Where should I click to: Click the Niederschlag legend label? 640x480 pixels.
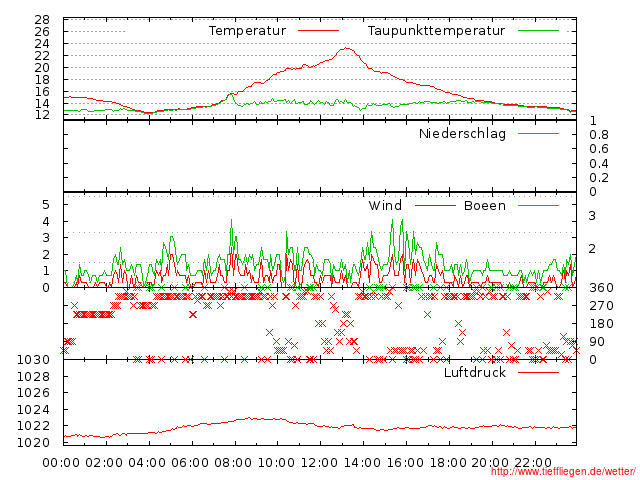coord(462,133)
